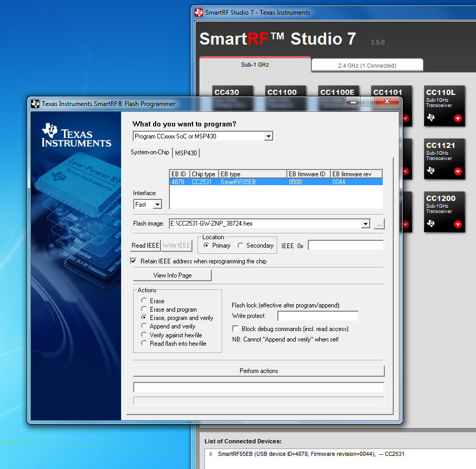Click the Write IEEE button
476x469 pixels.
coord(176,246)
